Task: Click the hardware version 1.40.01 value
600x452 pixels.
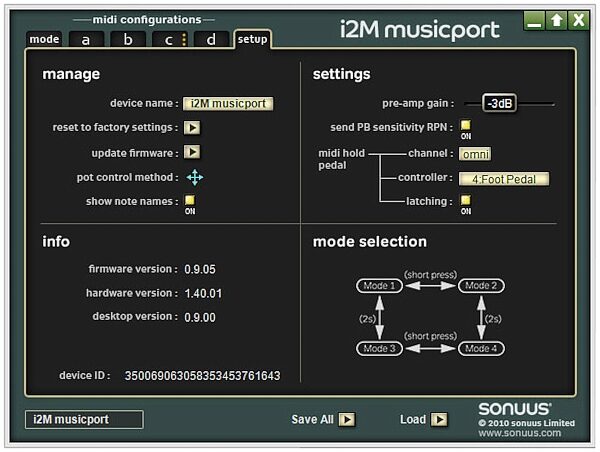Action: 203,293
